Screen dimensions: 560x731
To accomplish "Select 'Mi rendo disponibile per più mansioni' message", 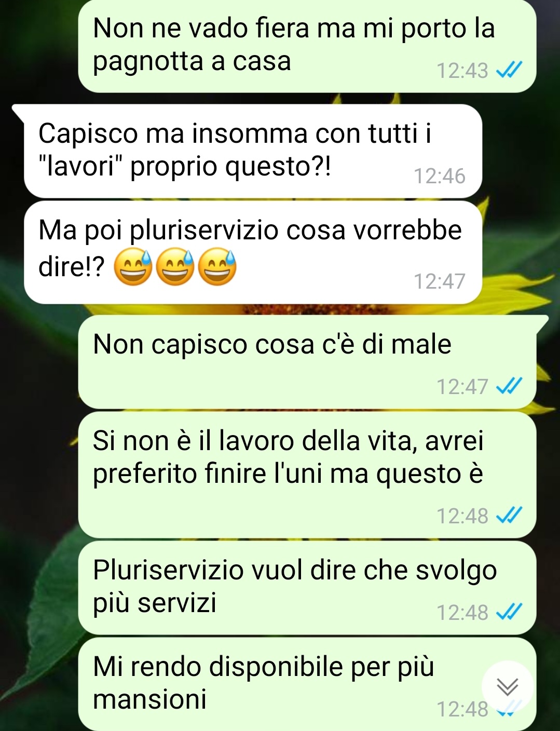I will tap(307, 684).
